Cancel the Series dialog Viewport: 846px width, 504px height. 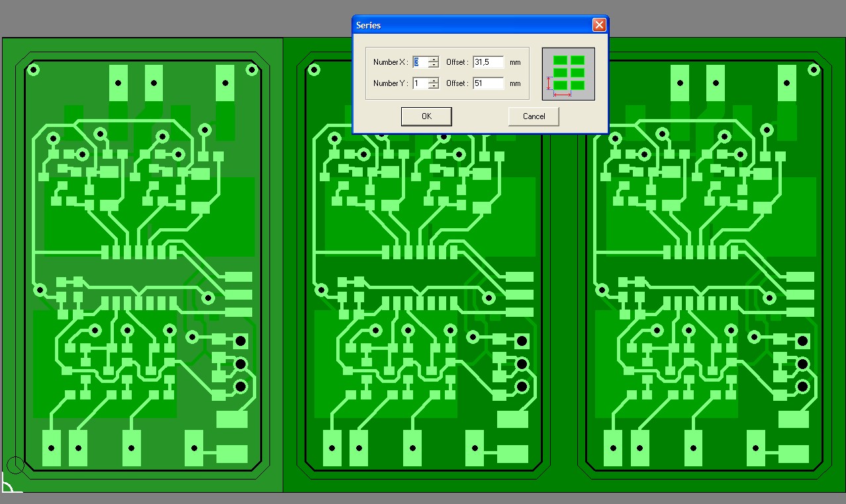534,116
